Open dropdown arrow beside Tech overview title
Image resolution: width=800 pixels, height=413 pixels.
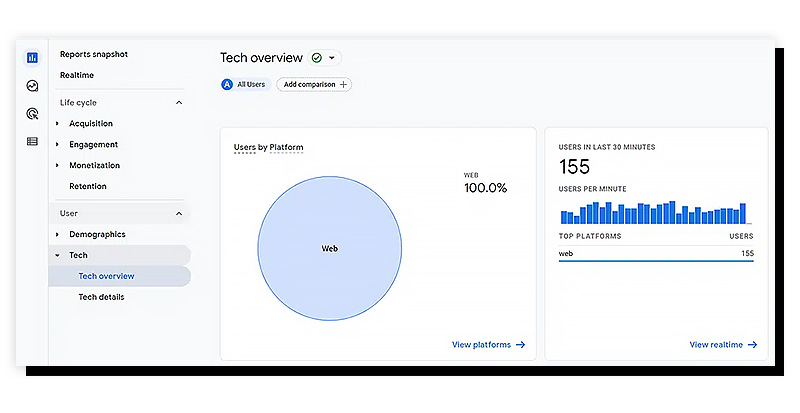tap(332, 58)
